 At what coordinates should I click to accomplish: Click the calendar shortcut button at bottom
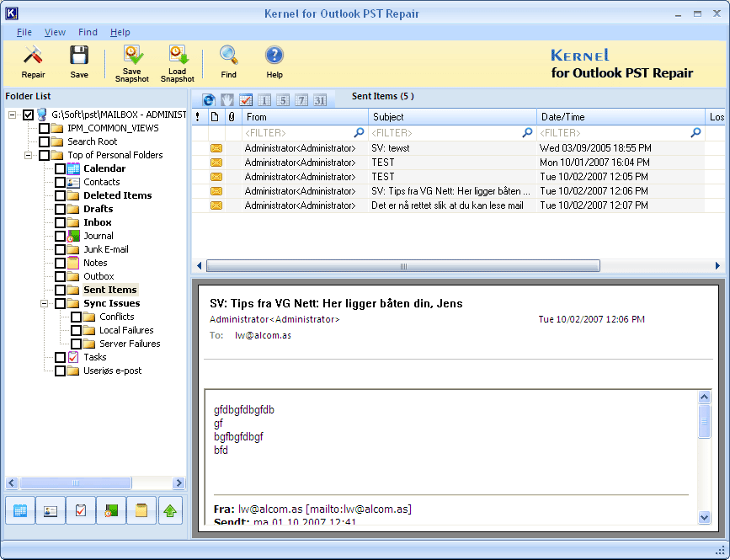(20, 510)
